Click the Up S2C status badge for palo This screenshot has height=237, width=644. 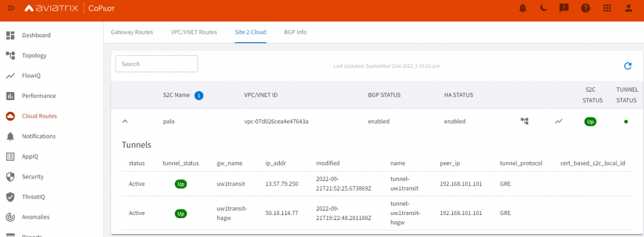tap(590, 121)
